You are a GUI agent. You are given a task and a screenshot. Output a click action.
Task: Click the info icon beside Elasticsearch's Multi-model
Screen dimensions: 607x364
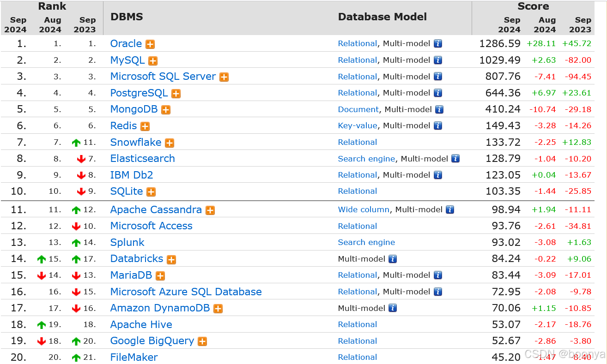[x=455, y=159]
